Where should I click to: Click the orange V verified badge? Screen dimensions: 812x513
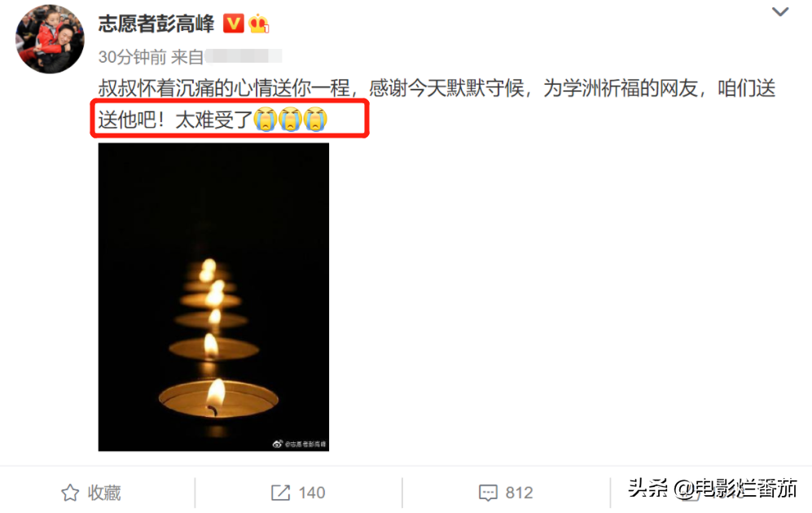[234, 24]
